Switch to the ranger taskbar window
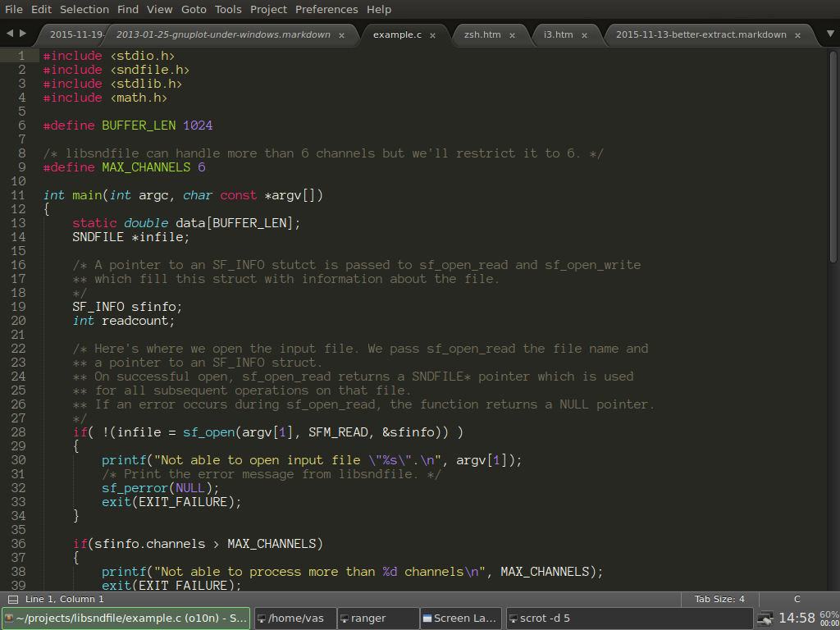Image resolution: width=840 pixels, height=630 pixels. pyautogui.click(x=377, y=618)
